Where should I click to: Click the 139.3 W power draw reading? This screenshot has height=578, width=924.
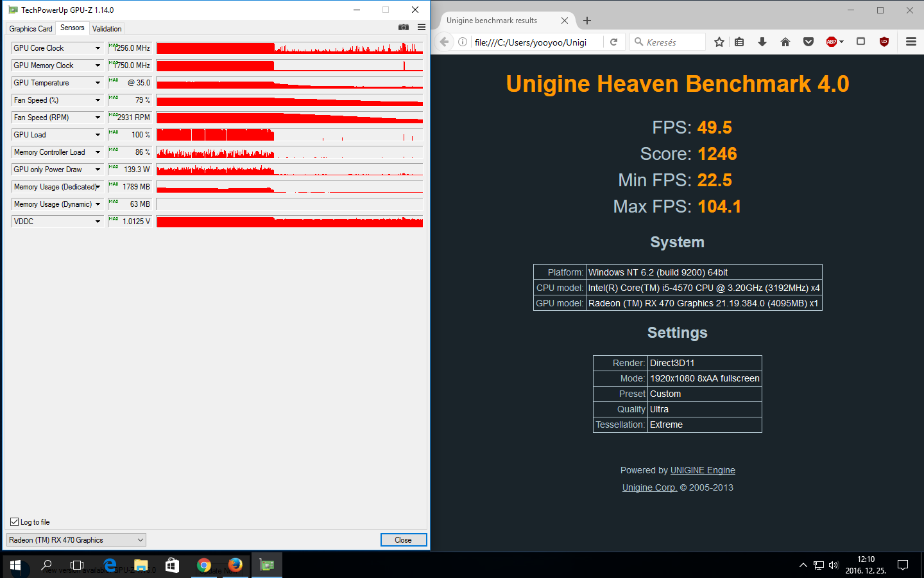tap(130, 170)
